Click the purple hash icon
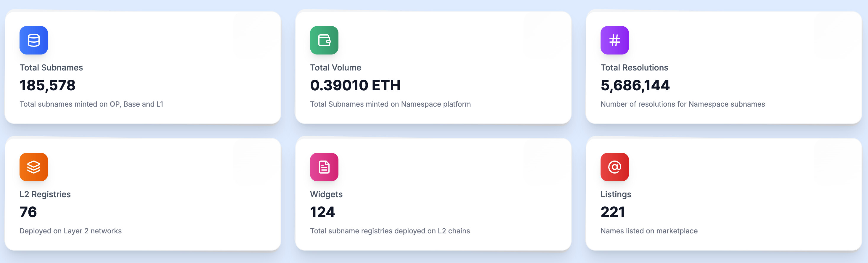 [x=614, y=41]
